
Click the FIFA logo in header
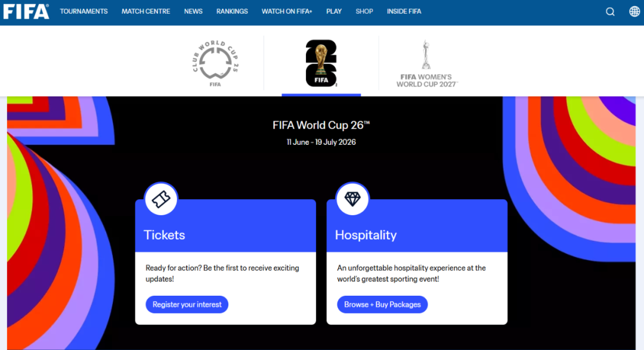(26, 11)
